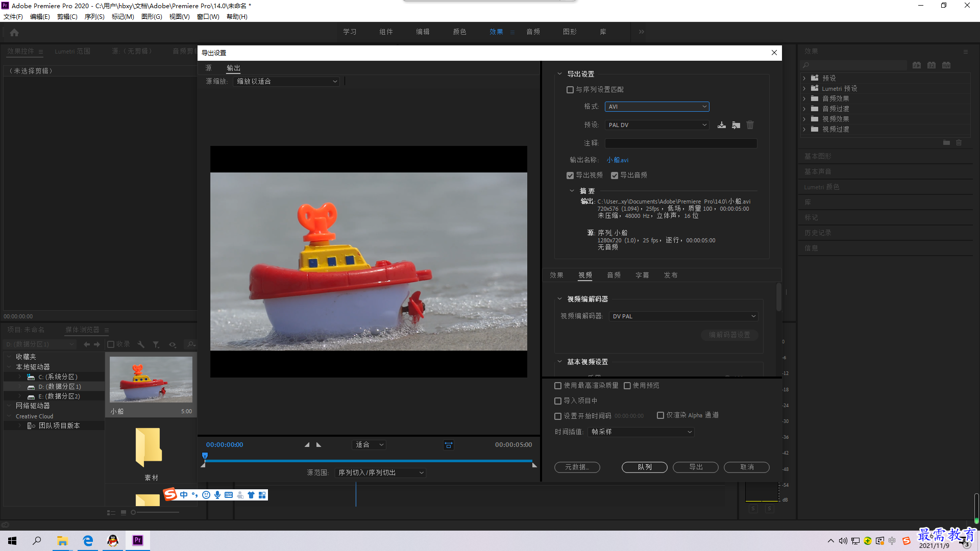Open the QQ penguin taskbar icon
980x551 pixels.
[x=113, y=540]
